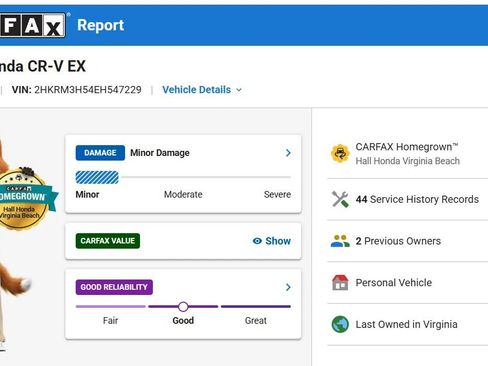Click the Fair label under reliability

[x=110, y=321]
